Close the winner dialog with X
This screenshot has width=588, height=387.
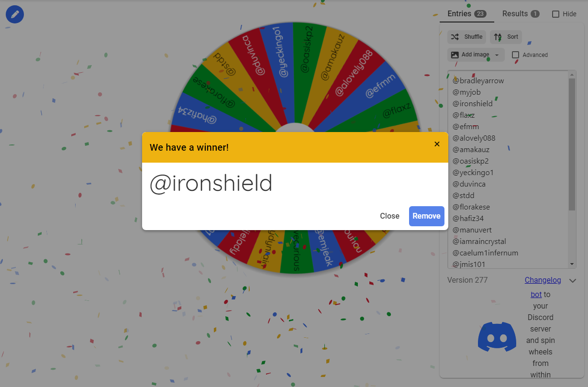coord(437,144)
